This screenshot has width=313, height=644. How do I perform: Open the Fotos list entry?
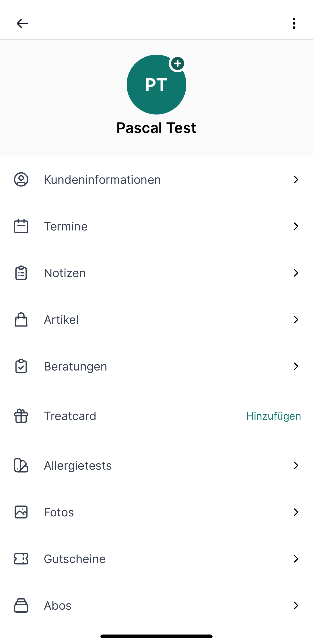click(x=156, y=512)
